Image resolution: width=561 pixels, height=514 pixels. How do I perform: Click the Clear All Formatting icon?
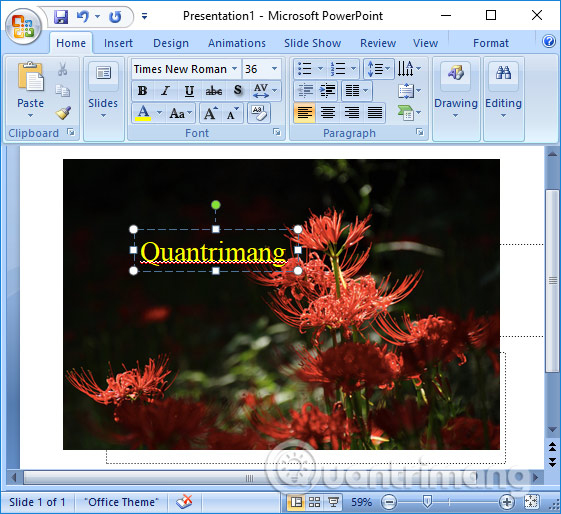[x=259, y=113]
